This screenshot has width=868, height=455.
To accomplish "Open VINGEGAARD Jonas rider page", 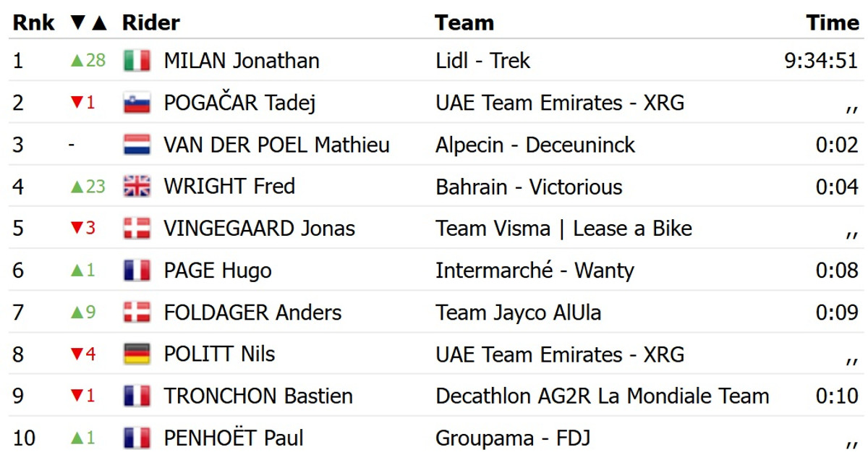I will click(259, 229).
